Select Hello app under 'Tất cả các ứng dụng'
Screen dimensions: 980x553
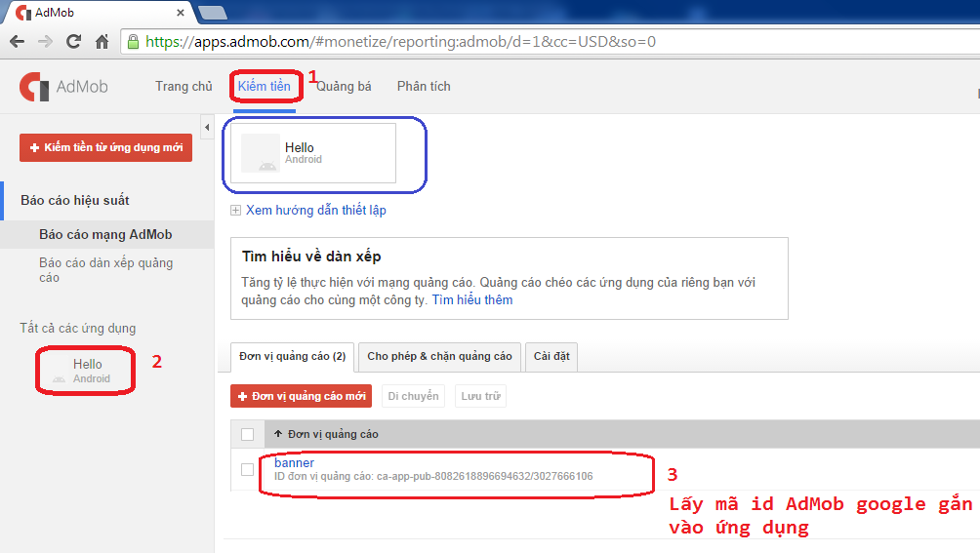point(86,371)
